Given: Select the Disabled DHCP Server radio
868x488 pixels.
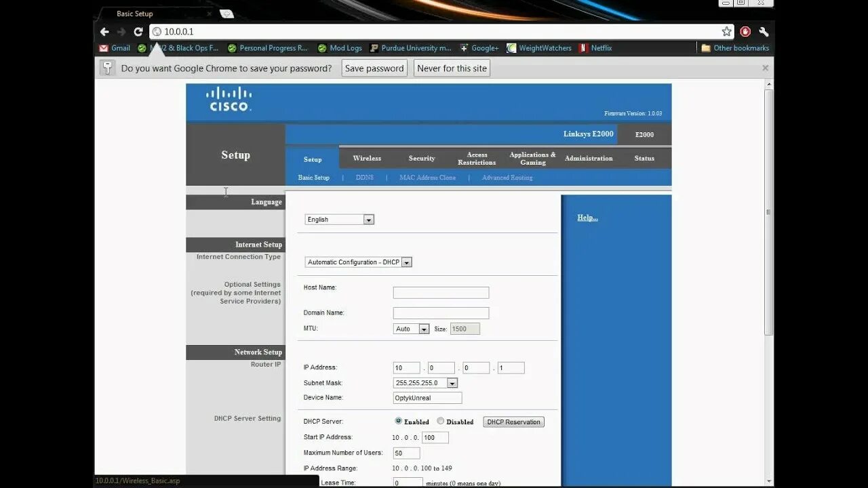Looking at the screenshot, I should [x=441, y=421].
